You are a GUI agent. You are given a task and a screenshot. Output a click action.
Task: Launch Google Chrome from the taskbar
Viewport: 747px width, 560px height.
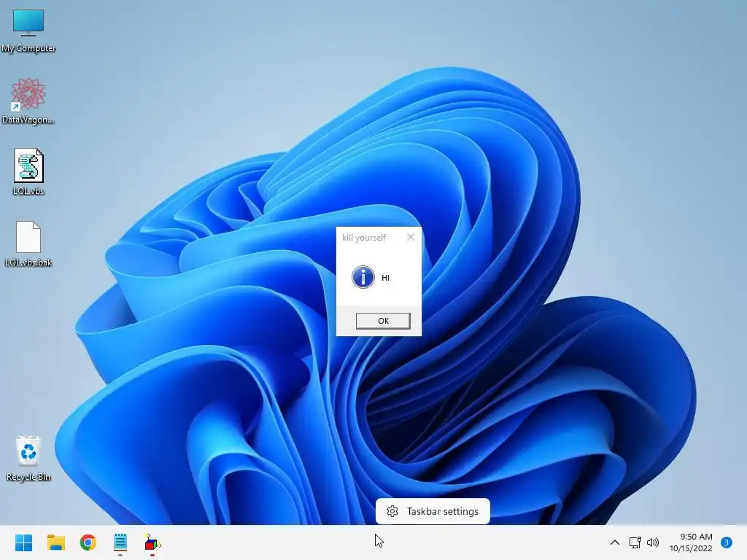88,542
